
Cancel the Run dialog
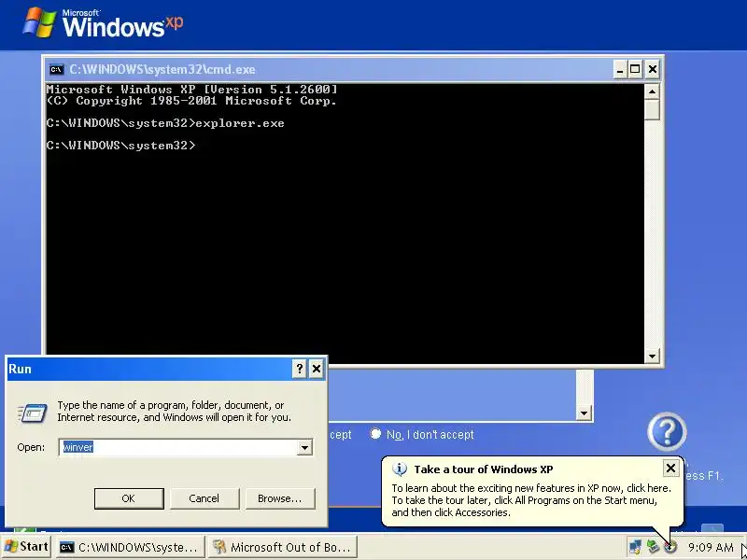[x=204, y=498]
